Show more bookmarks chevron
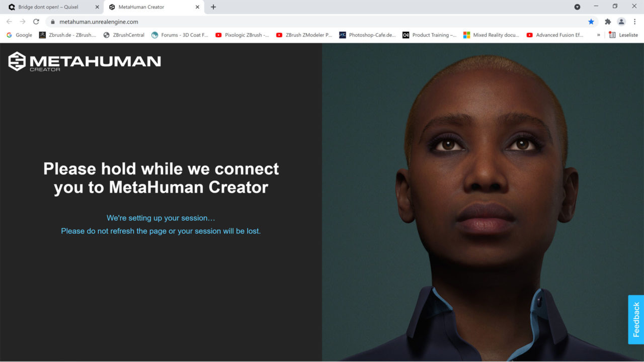Viewport: 644px width, 362px height. click(x=599, y=35)
